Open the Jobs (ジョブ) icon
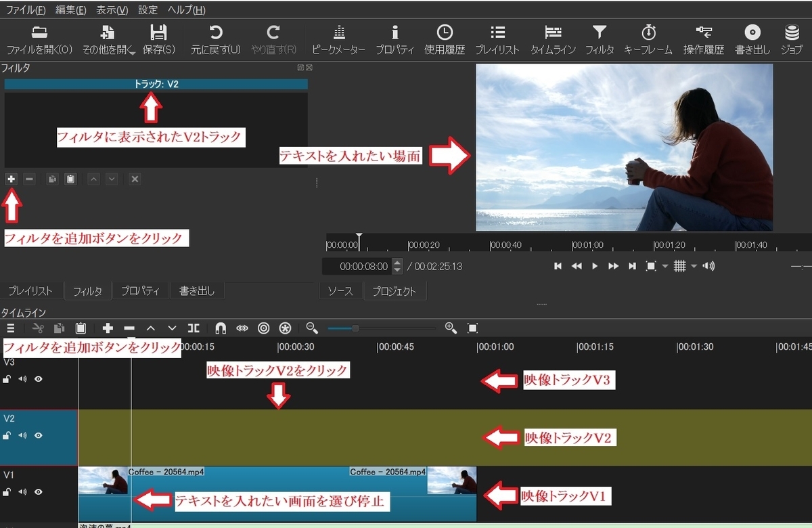Screen dimensions: 812x528 pos(792,32)
